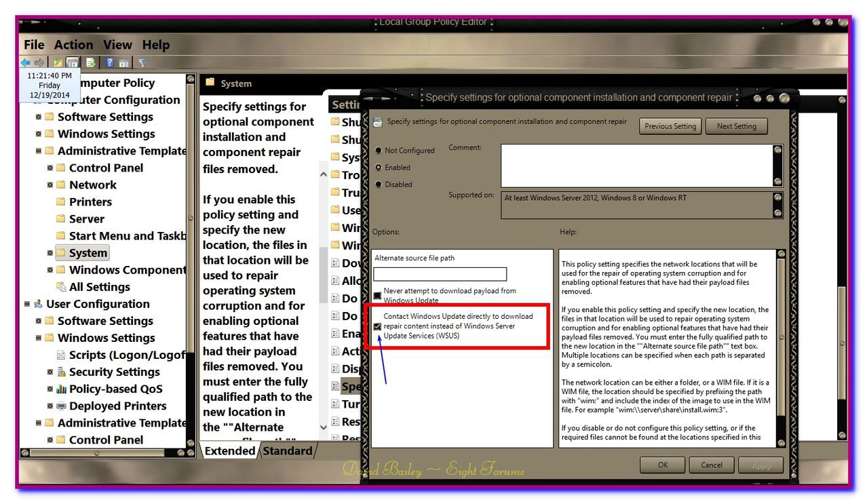Image resolution: width=867 pixels, height=504 pixels.
Task: Select the Not Configured radio button
Action: point(378,151)
